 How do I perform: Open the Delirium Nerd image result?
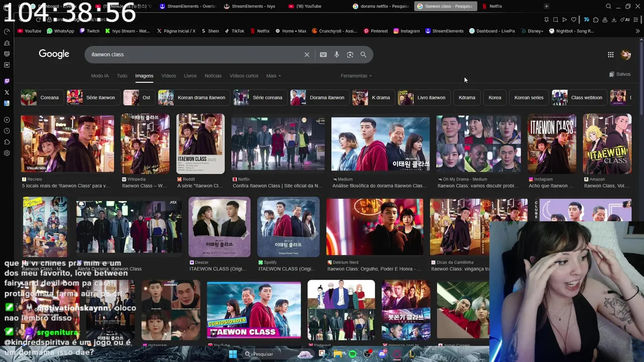coord(375,227)
